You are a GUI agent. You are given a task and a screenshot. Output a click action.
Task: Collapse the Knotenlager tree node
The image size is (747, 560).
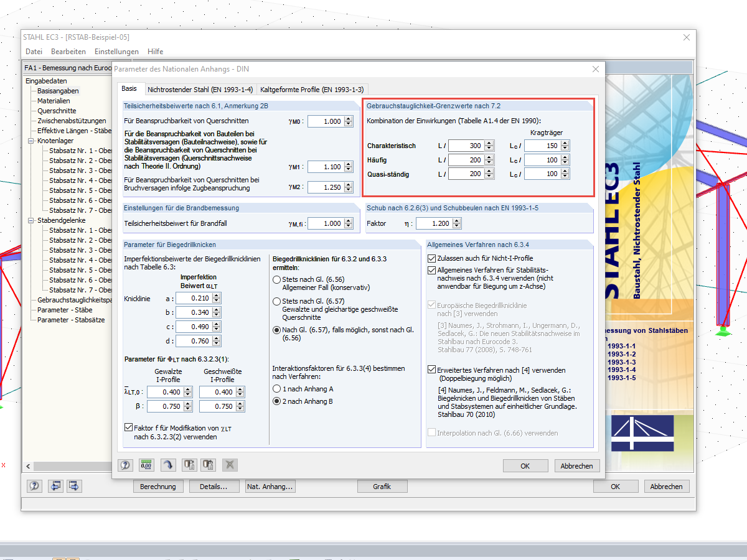click(31, 141)
